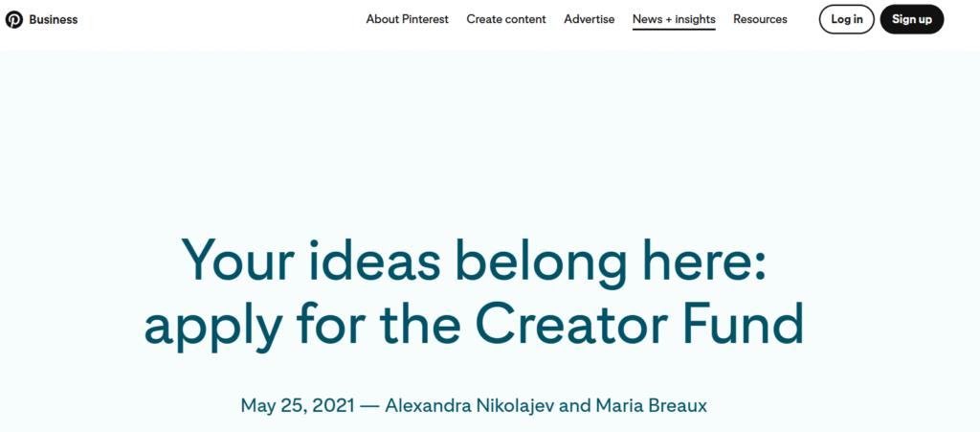The height and width of the screenshot is (432, 980).
Task: Click 'Creator Fund' in the headline
Action: pyautogui.click(x=640, y=326)
